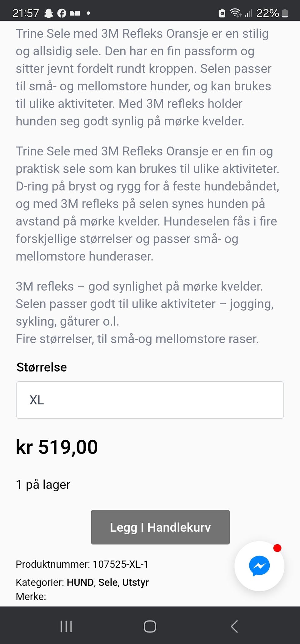The width and height of the screenshot is (300, 644).
Task: Open the Utstyr category link
Action: 135,582
